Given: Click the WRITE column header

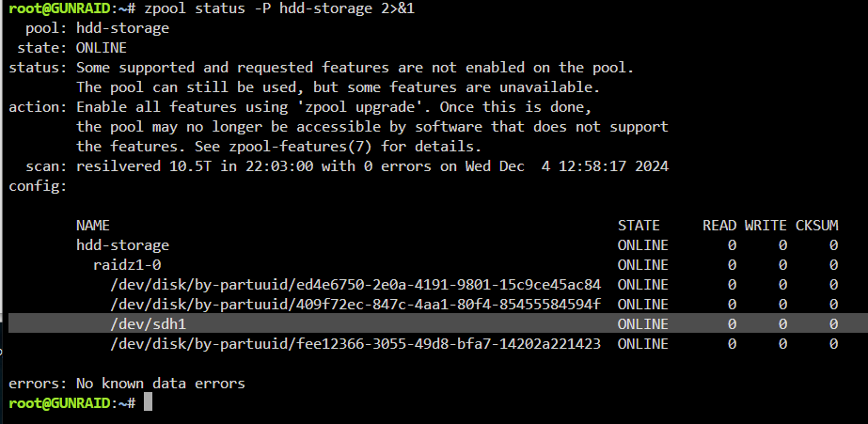Looking at the screenshot, I should 765,226.
